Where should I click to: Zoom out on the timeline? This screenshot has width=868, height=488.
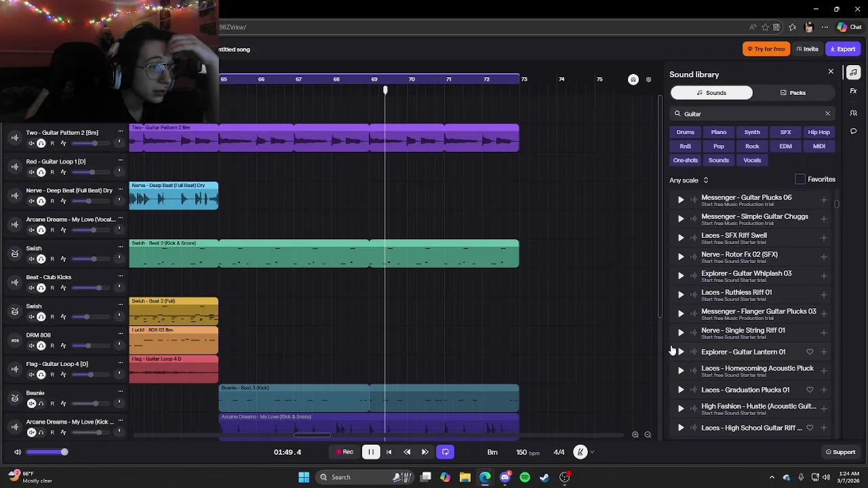(x=648, y=435)
